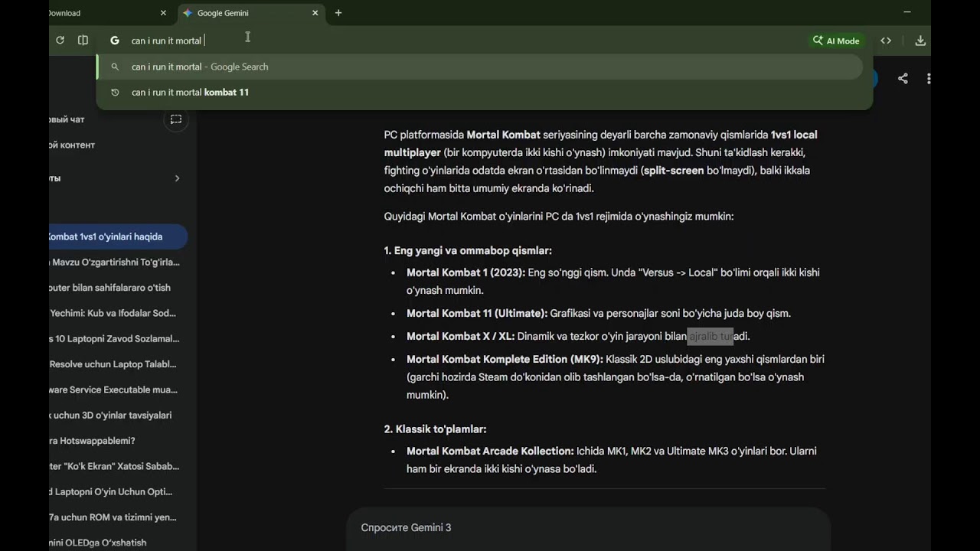Click 'split-screen' bold text
Viewport: 980px width, 551px height.
click(674, 171)
